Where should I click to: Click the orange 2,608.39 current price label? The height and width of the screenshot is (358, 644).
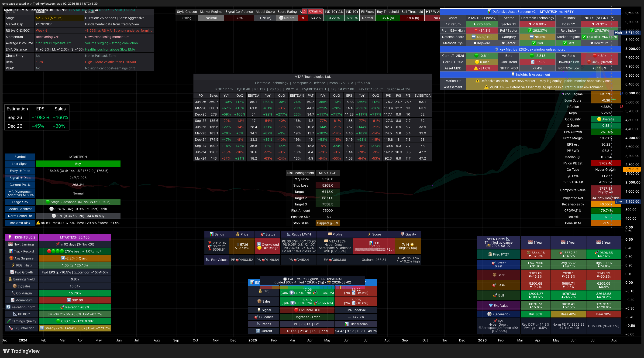tap(632, 169)
